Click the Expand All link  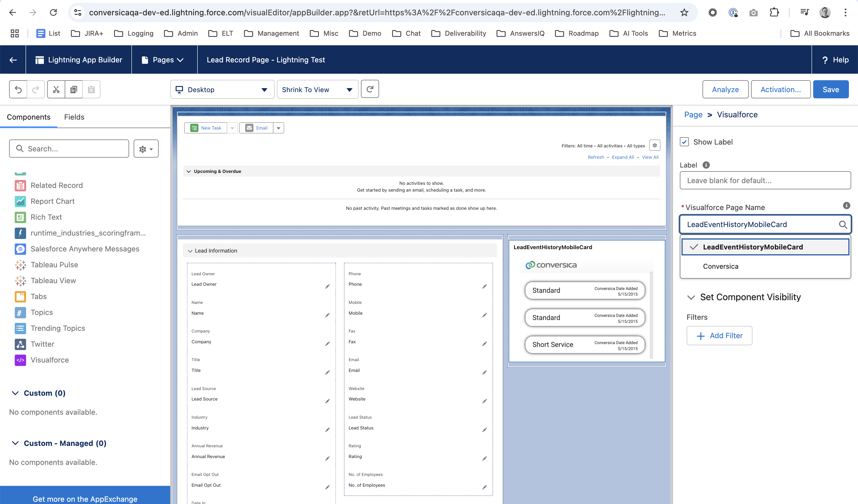coord(623,157)
